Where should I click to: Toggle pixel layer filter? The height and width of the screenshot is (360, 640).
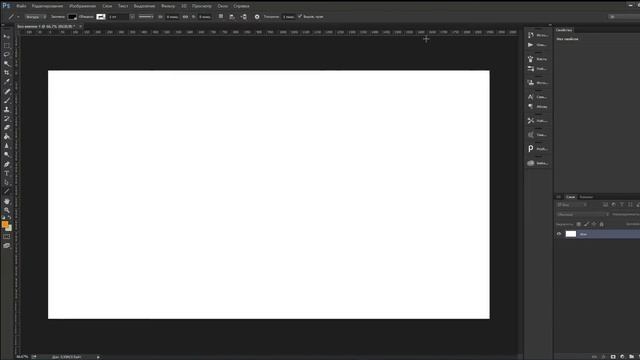605,204
